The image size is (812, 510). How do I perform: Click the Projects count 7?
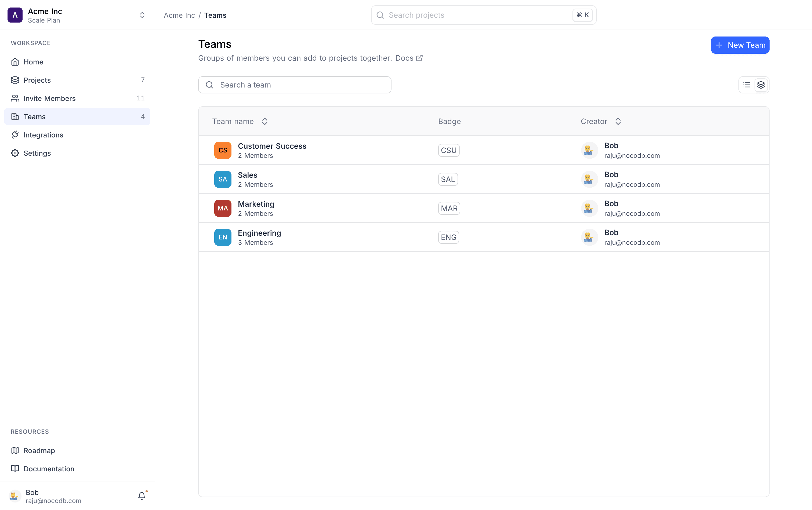point(143,80)
